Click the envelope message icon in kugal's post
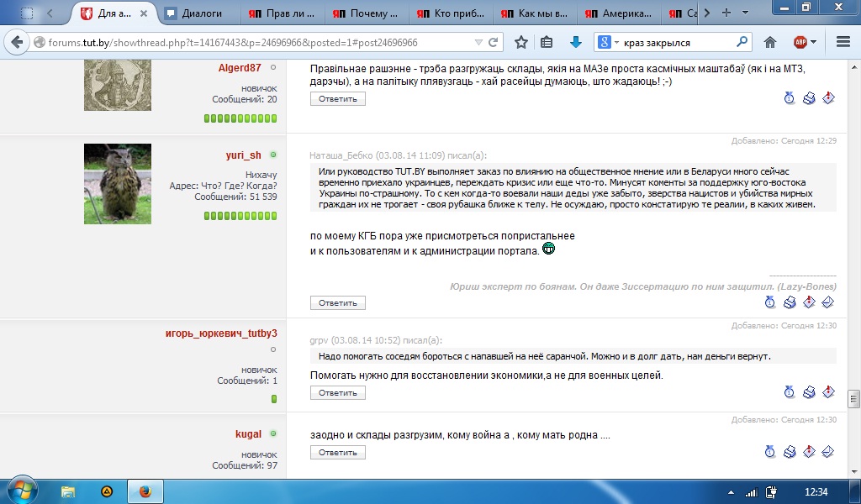The height and width of the screenshot is (504, 861). click(x=827, y=451)
